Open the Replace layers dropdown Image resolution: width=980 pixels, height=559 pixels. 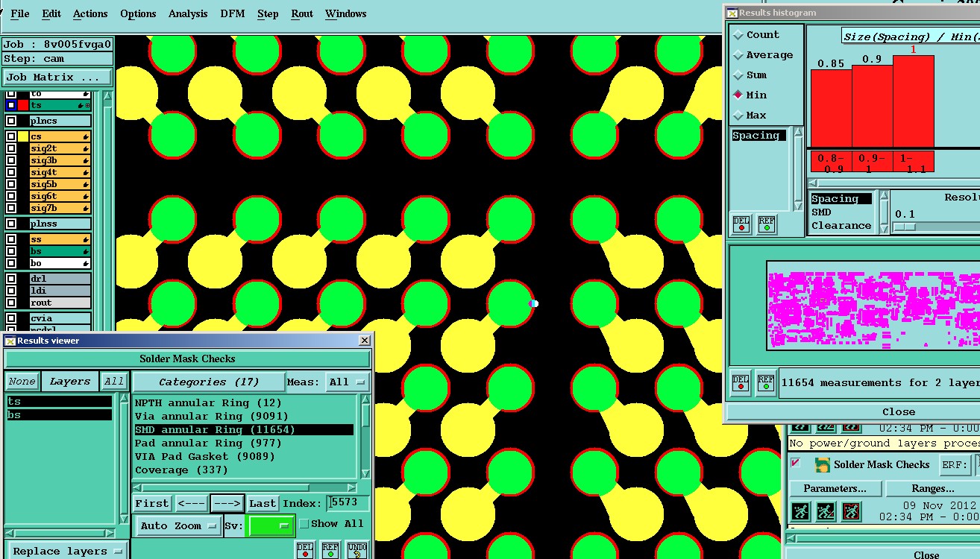(67, 551)
